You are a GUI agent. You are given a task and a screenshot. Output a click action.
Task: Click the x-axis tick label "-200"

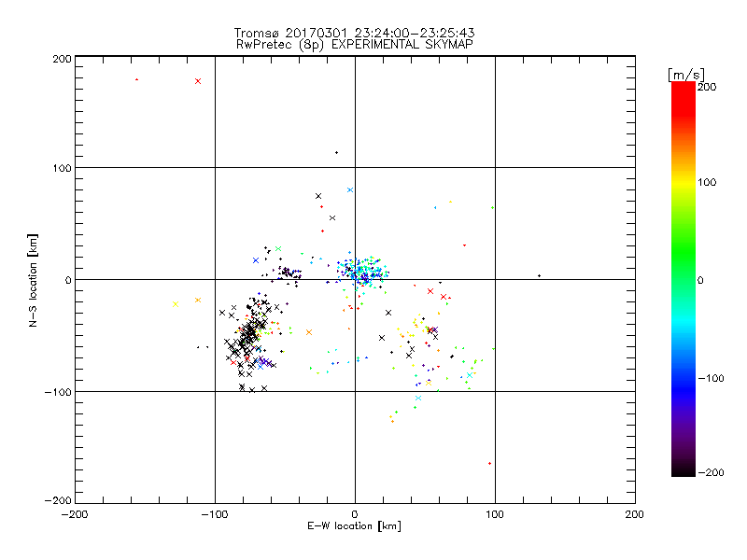pyautogui.click(x=75, y=514)
